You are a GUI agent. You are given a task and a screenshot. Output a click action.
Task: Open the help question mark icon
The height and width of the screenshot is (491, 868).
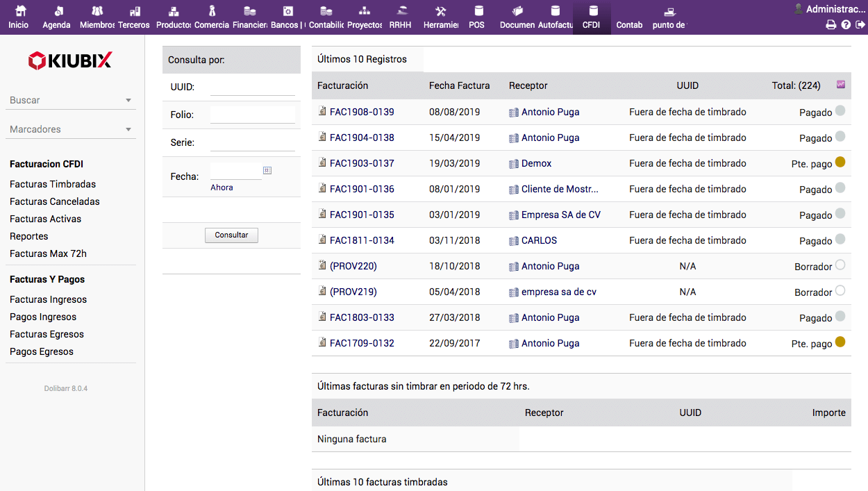[846, 25]
